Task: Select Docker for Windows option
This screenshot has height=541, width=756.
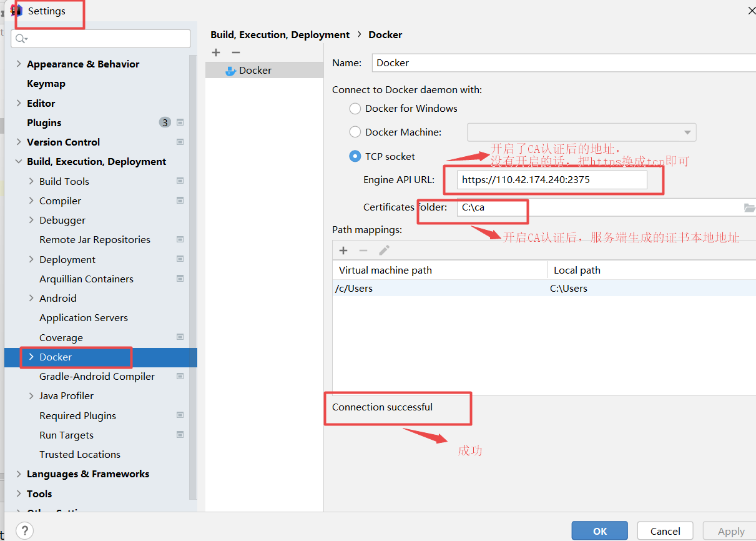Action: pyautogui.click(x=355, y=109)
